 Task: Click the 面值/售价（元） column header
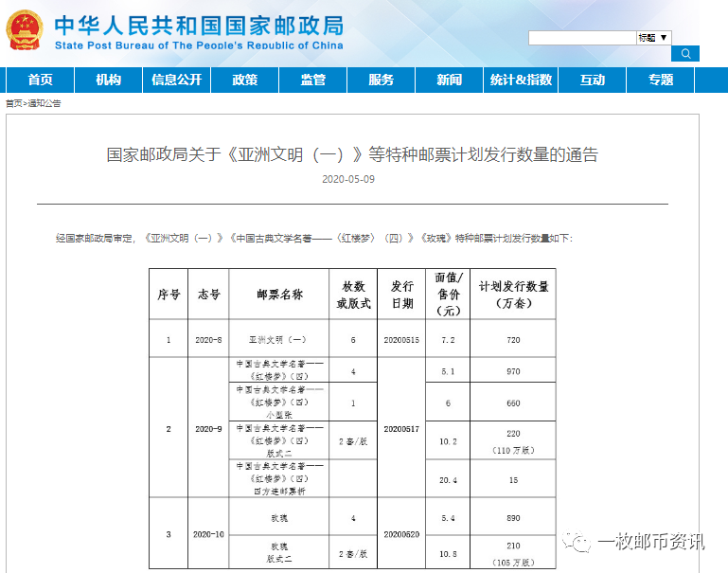[448, 294]
